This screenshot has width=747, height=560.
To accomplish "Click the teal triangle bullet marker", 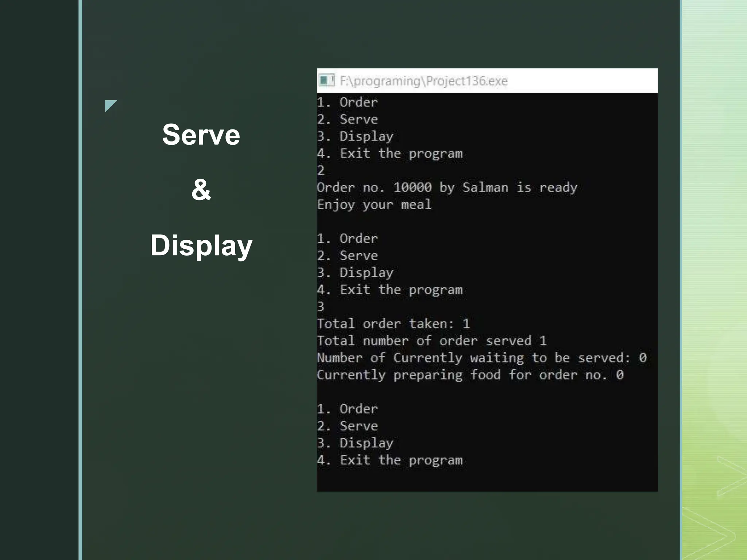I will [110, 105].
